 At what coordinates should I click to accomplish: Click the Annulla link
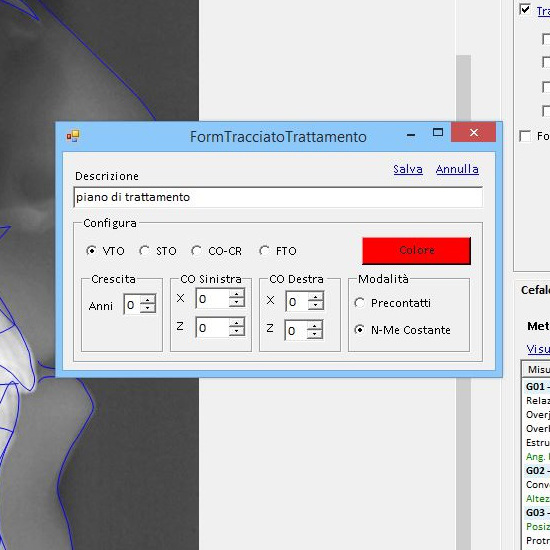[457, 169]
